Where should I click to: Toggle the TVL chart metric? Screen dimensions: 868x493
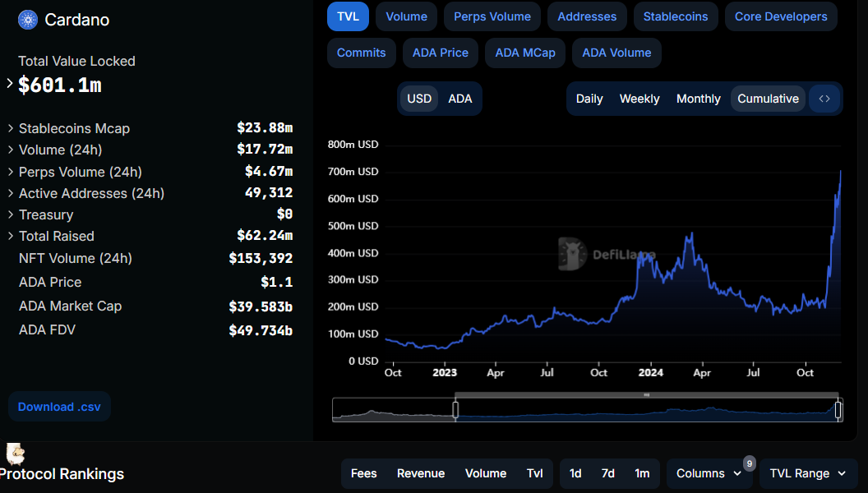point(348,16)
